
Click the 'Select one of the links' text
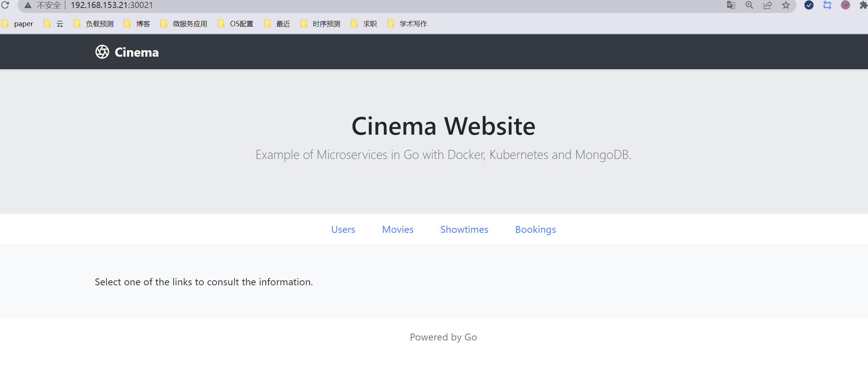(204, 282)
